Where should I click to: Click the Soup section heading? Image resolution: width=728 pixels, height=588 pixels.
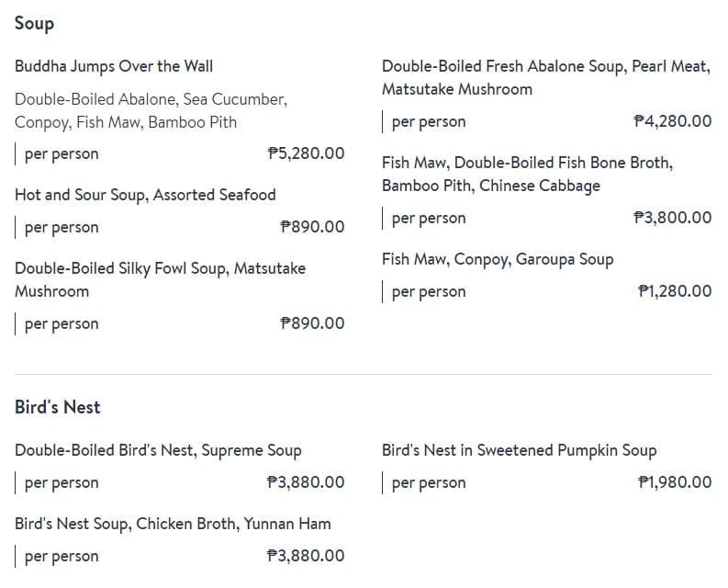(x=34, y=24)
